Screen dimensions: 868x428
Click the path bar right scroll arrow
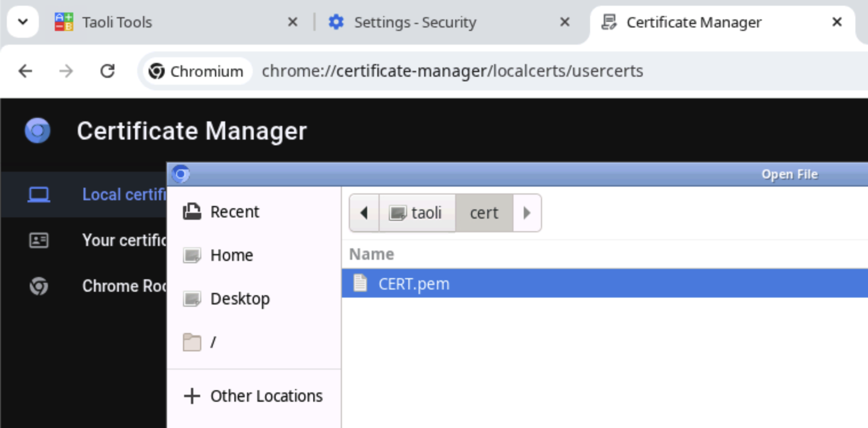coord(527,213)
